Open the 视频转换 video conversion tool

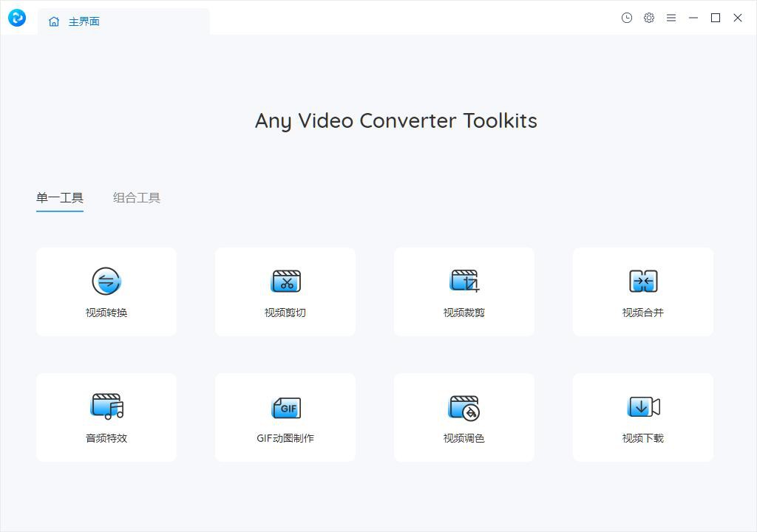(x=106, y=291)
